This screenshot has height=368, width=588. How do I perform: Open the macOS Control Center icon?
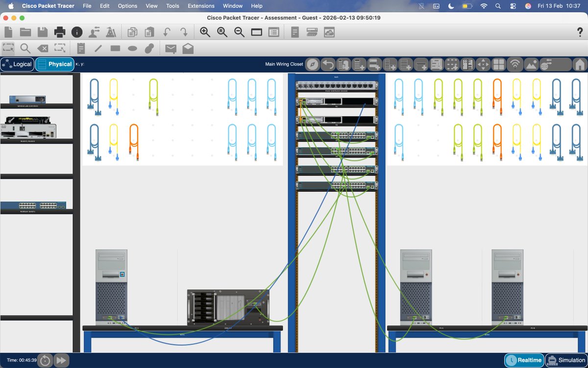click(513, 6)
